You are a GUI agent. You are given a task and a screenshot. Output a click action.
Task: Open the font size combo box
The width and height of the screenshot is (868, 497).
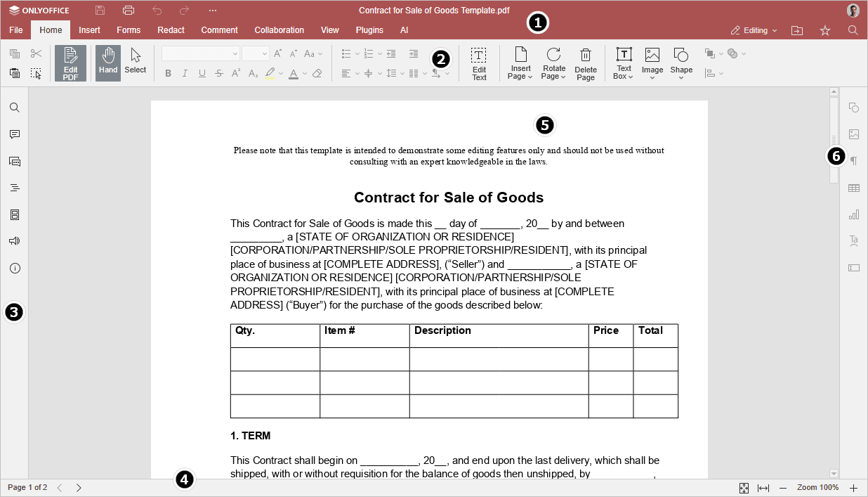point(256,53)
